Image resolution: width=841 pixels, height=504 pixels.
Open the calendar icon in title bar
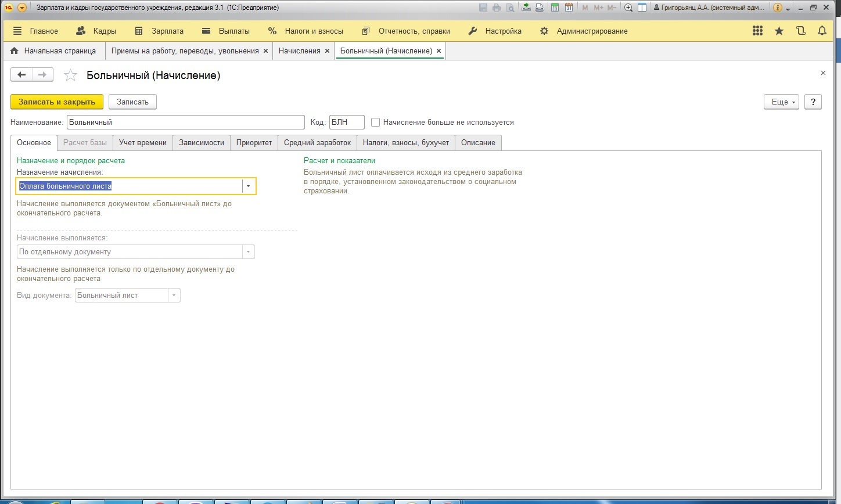click(x=569, y=8)
